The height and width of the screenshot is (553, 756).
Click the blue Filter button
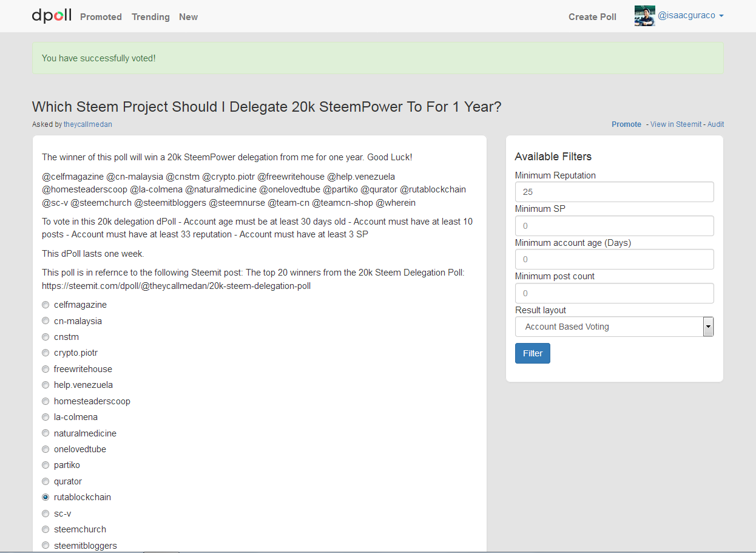click(533, 353)
